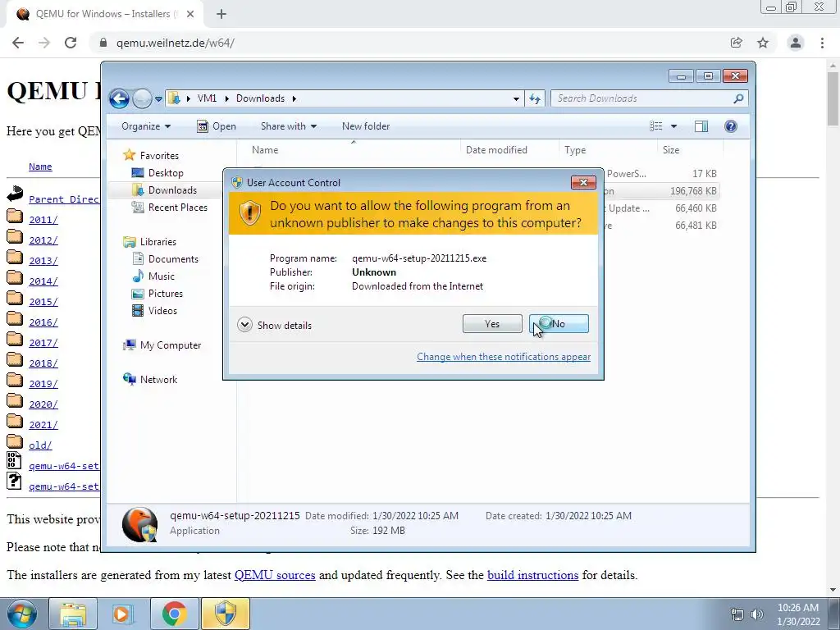Screen dimensions: 840x630
Task: Open Change when these notifications appear link
Action: click(x=504, y=357)
